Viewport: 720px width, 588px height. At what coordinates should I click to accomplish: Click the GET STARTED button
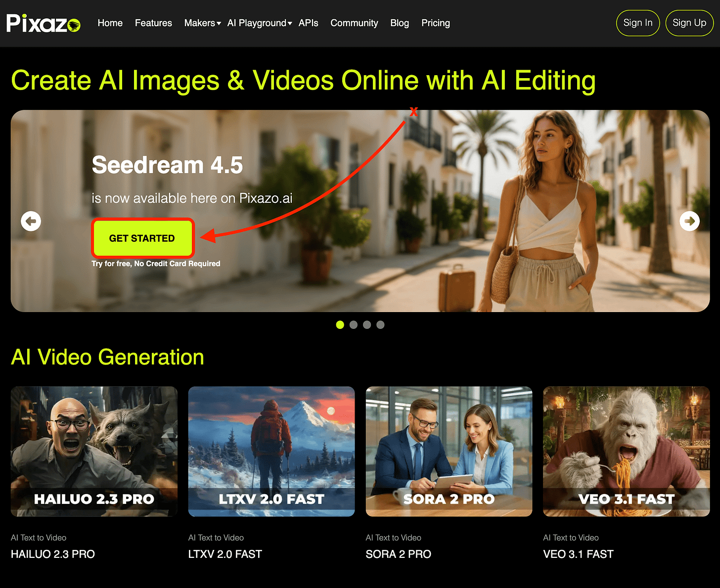click(x=142, y=238)
